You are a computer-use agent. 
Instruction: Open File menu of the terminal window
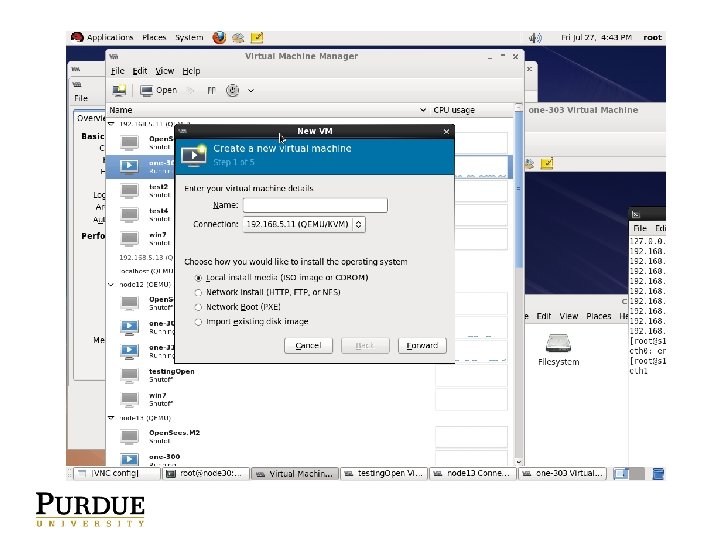(640, 228)
